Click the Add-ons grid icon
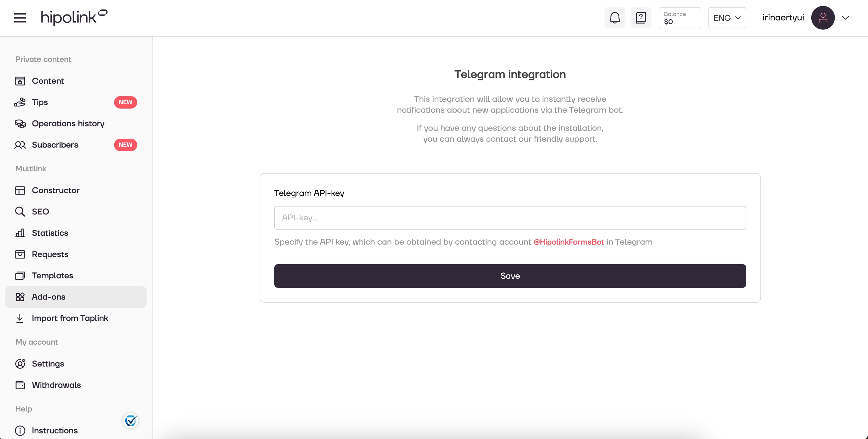This screenshot has height=439, width=868. coord(20,297)
